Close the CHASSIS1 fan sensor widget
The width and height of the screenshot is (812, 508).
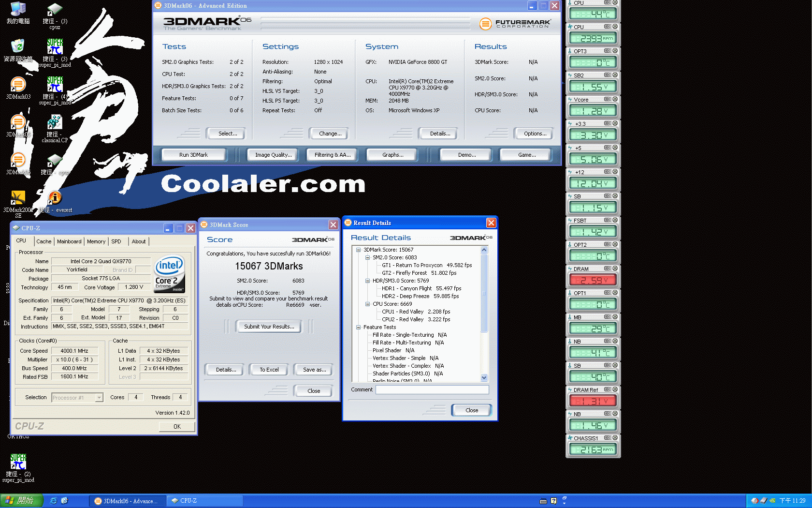point(615,438)
